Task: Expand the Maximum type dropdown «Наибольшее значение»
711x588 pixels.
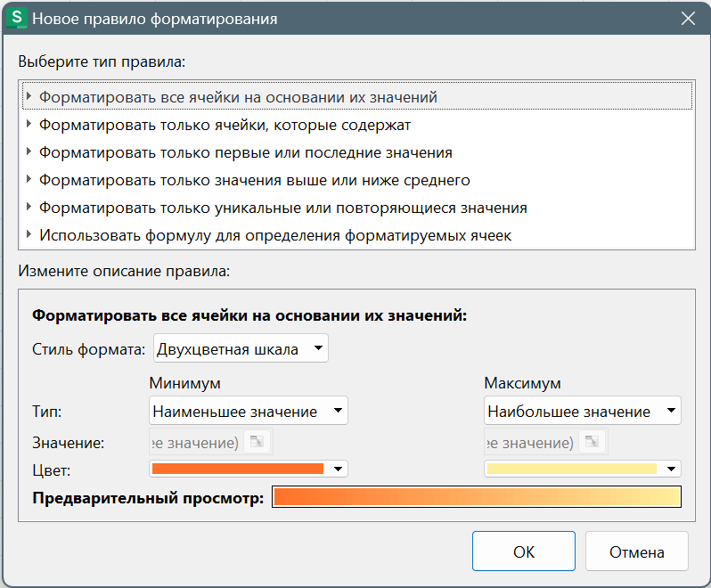Action: (583, 412)
